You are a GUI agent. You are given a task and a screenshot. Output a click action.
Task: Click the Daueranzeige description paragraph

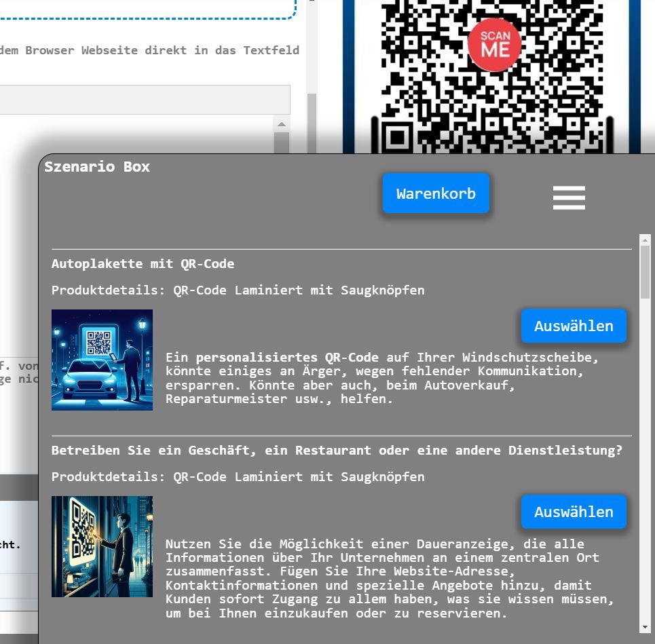(x=390, y=578)
